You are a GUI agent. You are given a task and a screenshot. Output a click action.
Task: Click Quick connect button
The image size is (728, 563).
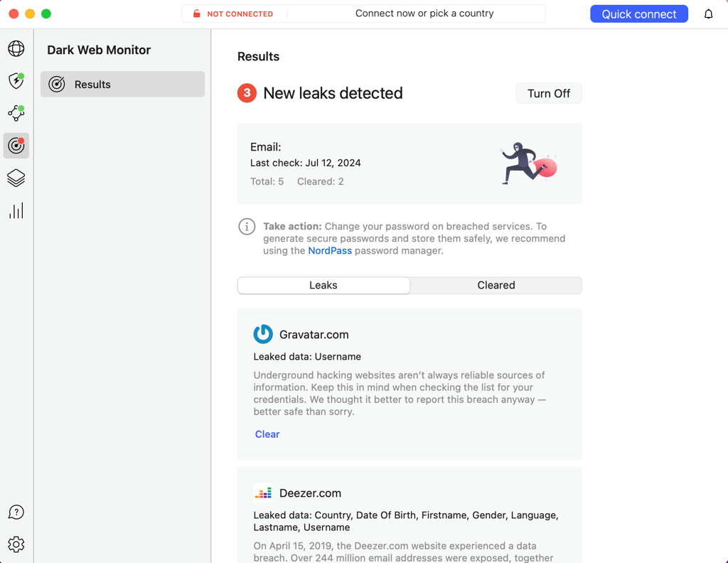(x=639, y=14)
